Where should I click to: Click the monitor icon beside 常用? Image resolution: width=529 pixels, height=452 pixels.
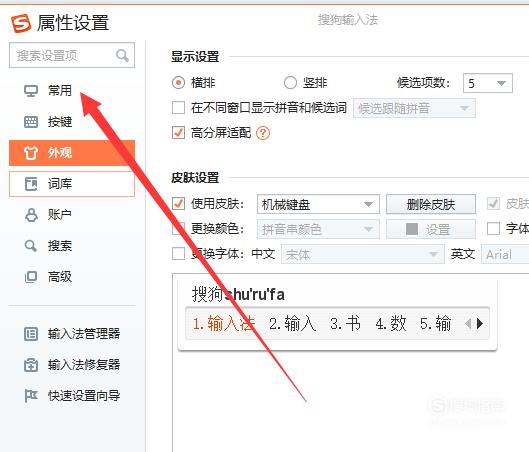(x=31, y=91)
